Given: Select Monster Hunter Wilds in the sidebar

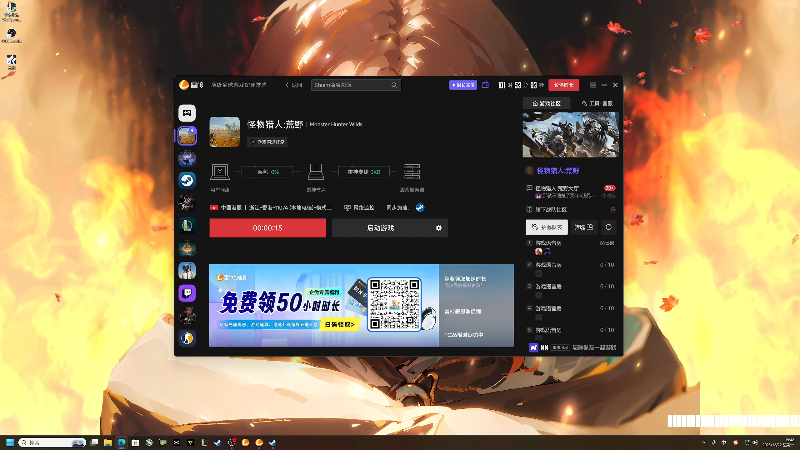Looking at the screenshot, I should click(187, 136).
